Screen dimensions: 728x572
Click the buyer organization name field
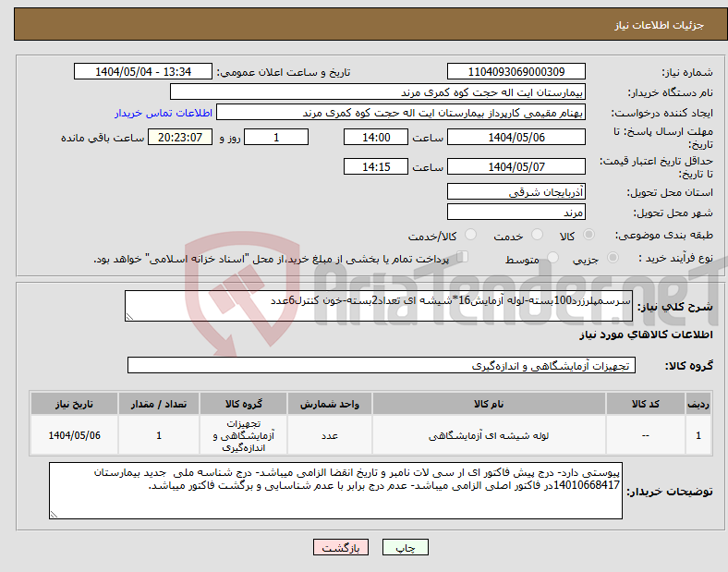(378, 91)
